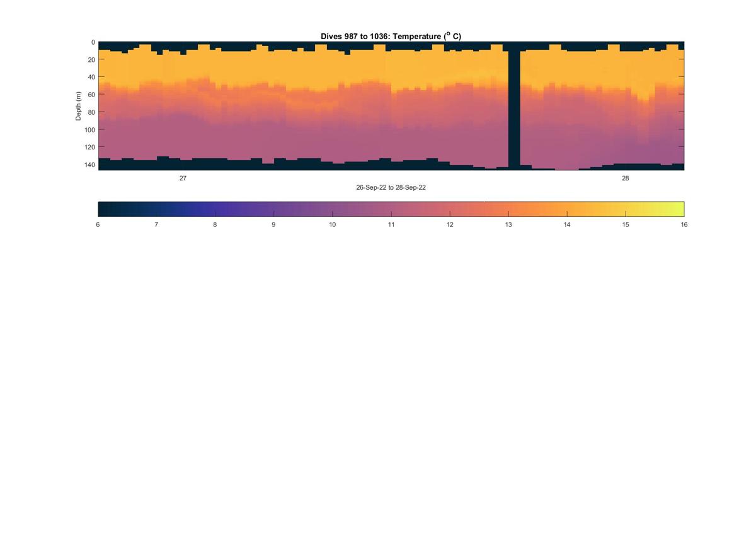
Task: Click the colorbar tick label '10'
Action: click(x=332, y=224)
